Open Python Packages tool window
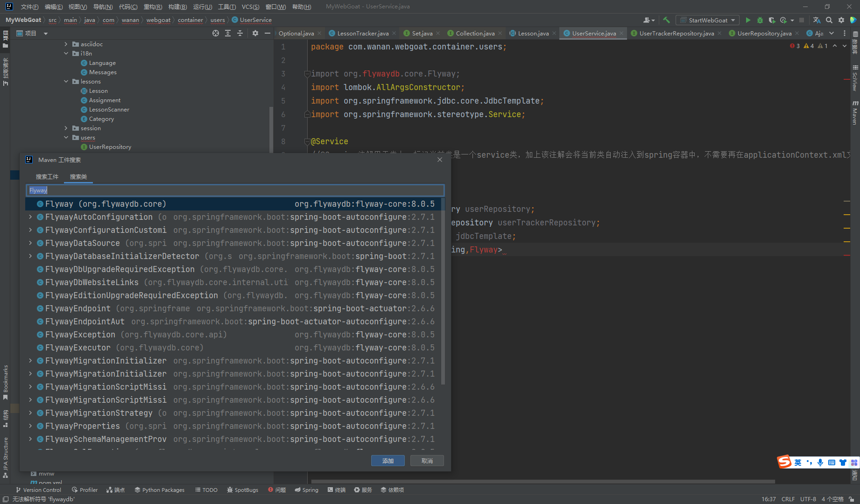 tap(159, 490)
